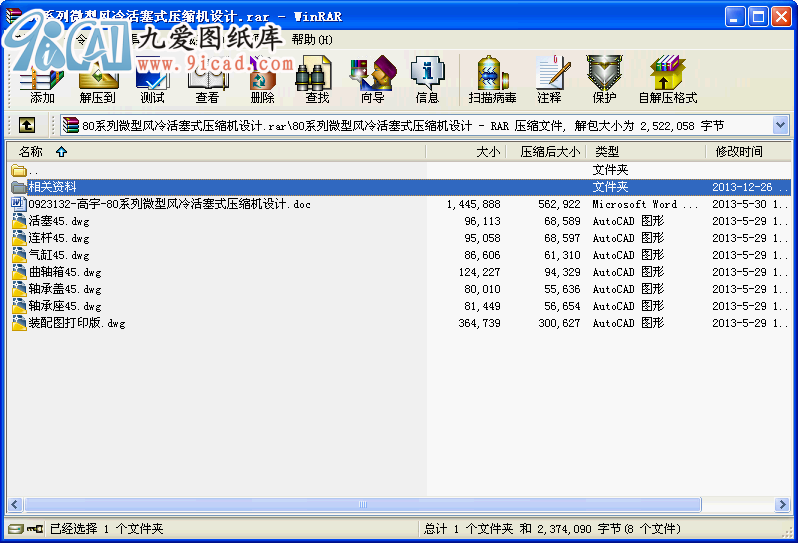
Task: Click the icon of 活塞45.dwg
Action: pyautogui.click(x=19, y=221)
